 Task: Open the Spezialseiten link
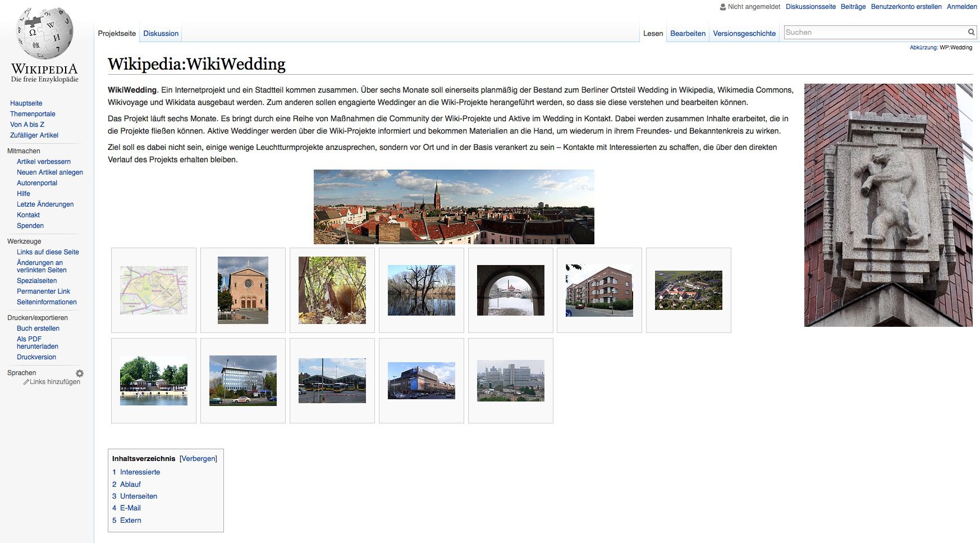point(36,281)
